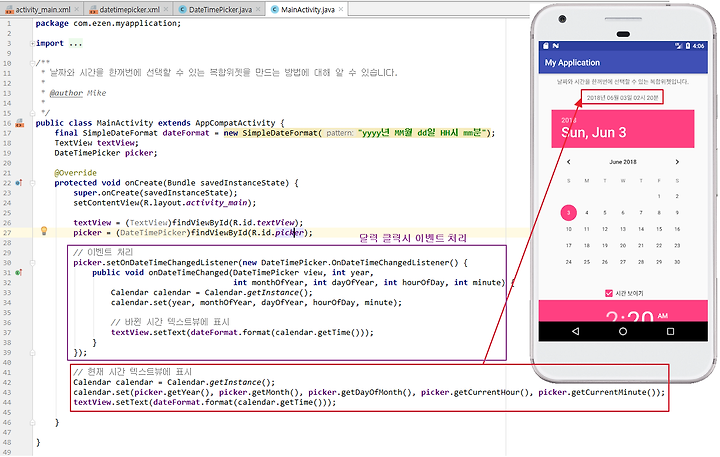Image resolution: width=720 pixels, height=457 pixels.
Task: Go to next month in phone calendar
Action: 677,162
